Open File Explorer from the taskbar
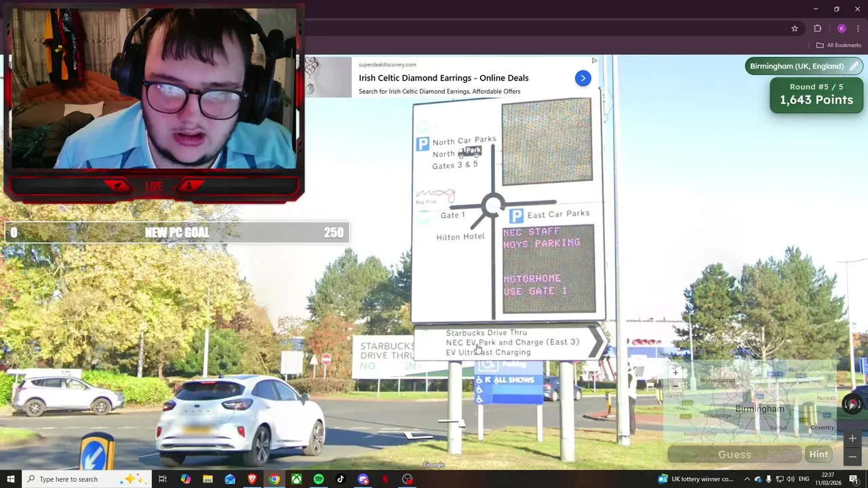Screen dimensions: 868x488 [208, 479]
